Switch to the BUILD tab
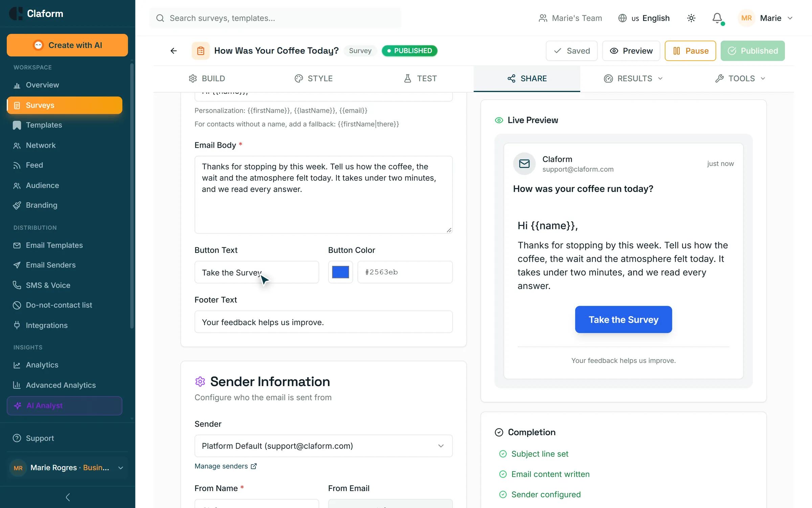Image resolution: width=812 pixels, height=508 pixels. (x=207, y=79)
